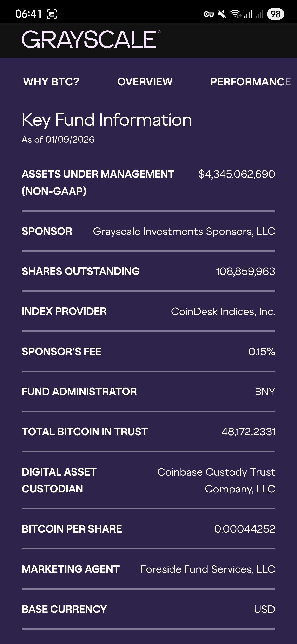Tap Foreside Fund Services, LLC entry

(207, 569)
